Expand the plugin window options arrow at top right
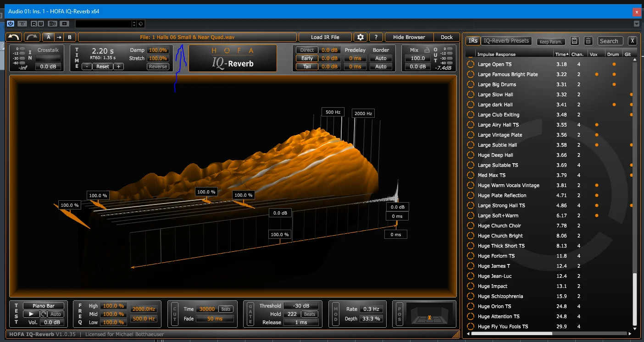This screenshot has height=342, width=644. (637, 24)
